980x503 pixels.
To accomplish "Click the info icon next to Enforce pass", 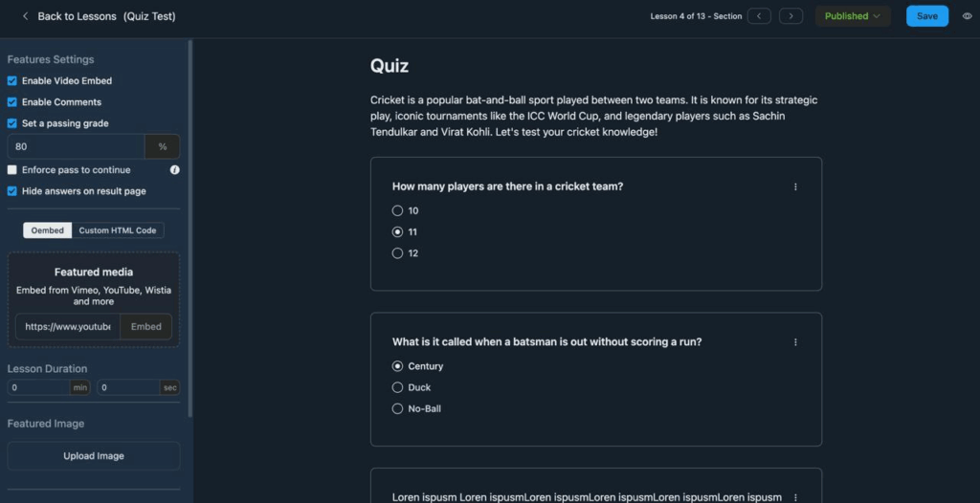I will click(174, 170).
